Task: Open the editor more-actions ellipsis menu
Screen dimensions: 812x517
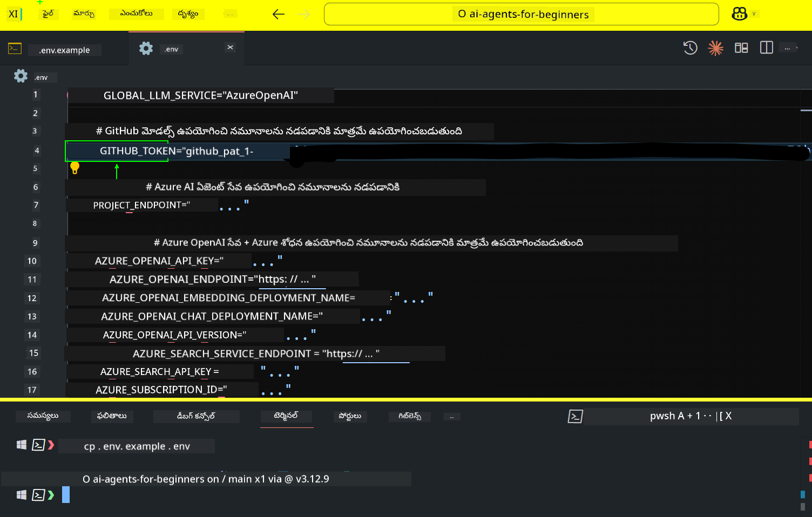Action: (x=788, y=47)
